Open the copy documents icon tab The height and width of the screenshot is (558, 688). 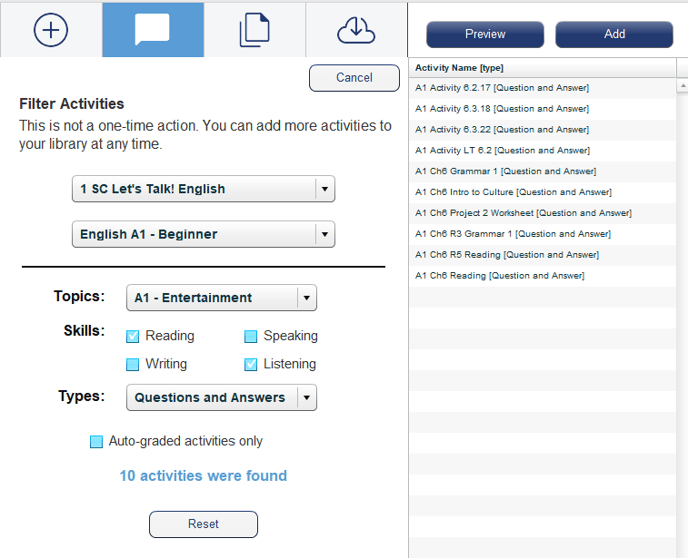[254, 30]
